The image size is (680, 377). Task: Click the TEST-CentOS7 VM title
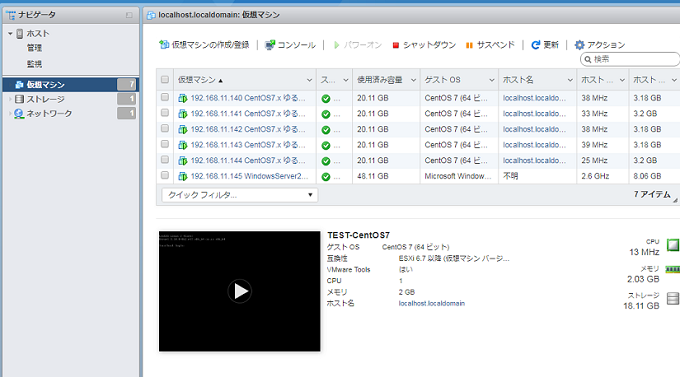pos(358,235)
